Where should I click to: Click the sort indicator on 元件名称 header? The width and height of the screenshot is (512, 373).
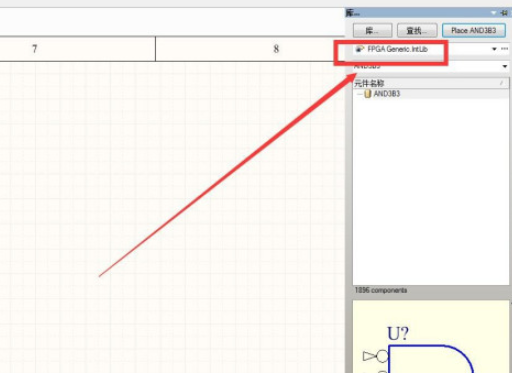[x=501, y=83]
